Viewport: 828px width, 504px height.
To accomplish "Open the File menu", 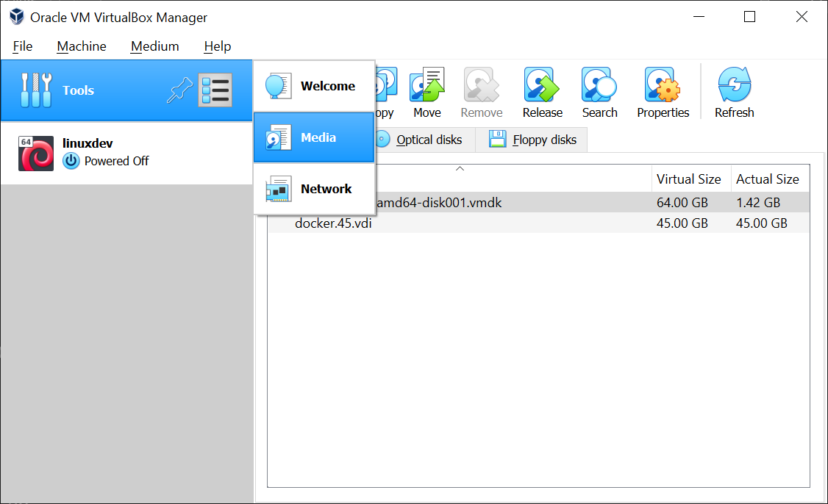I will pyautogui.click(x=23, y=46).
